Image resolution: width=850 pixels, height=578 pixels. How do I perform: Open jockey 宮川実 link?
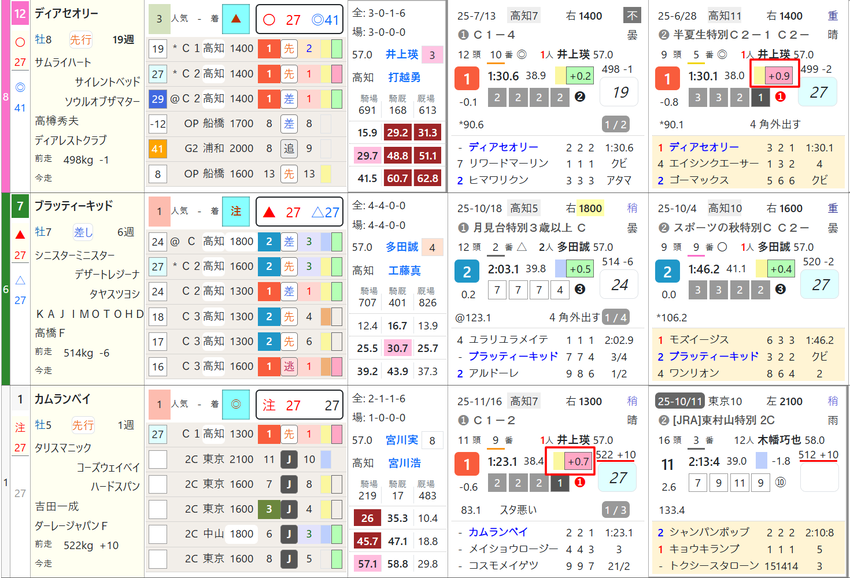(x=402, y=440)
